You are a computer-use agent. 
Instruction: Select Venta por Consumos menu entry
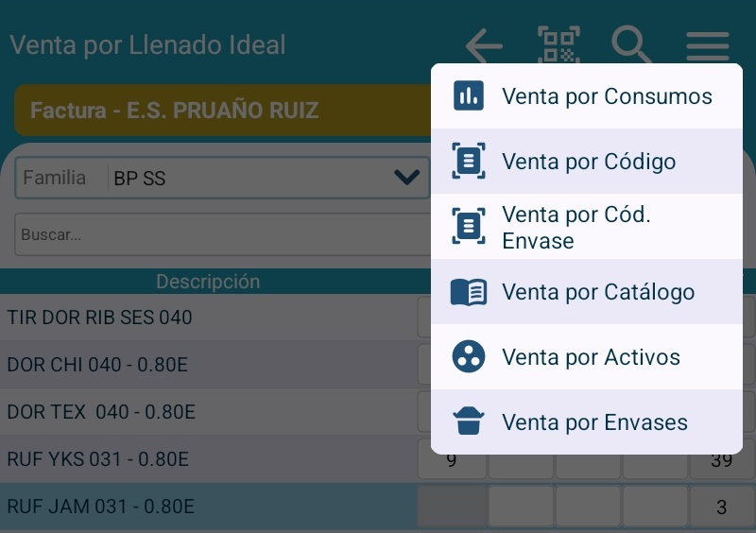(x=607, y=96)
